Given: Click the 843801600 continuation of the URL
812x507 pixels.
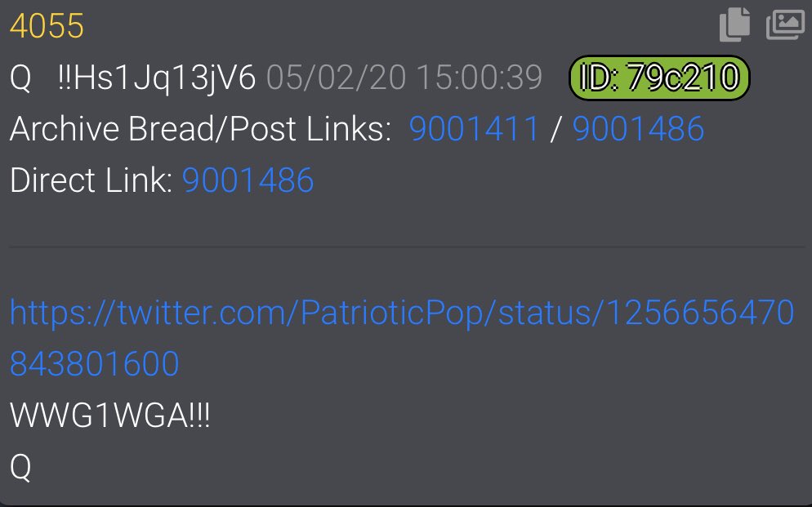Looking at the screenshot, I should tap(94, 363).
